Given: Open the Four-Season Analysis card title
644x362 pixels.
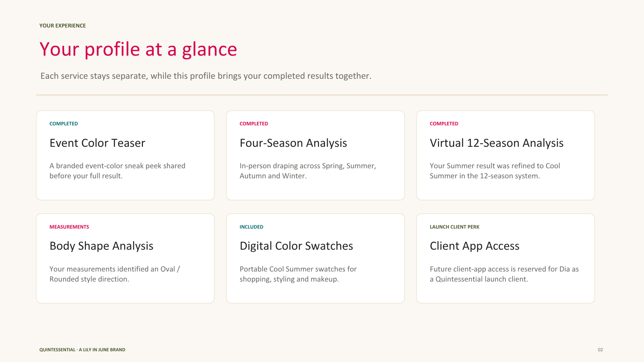Looking at the screenshot, I should pos(293,143).
